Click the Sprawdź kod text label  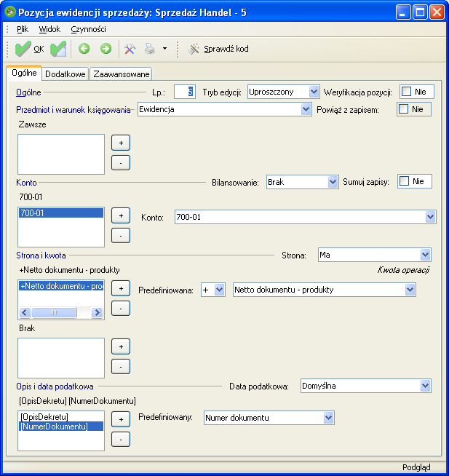pyautogui.click(x=226, y=49)
